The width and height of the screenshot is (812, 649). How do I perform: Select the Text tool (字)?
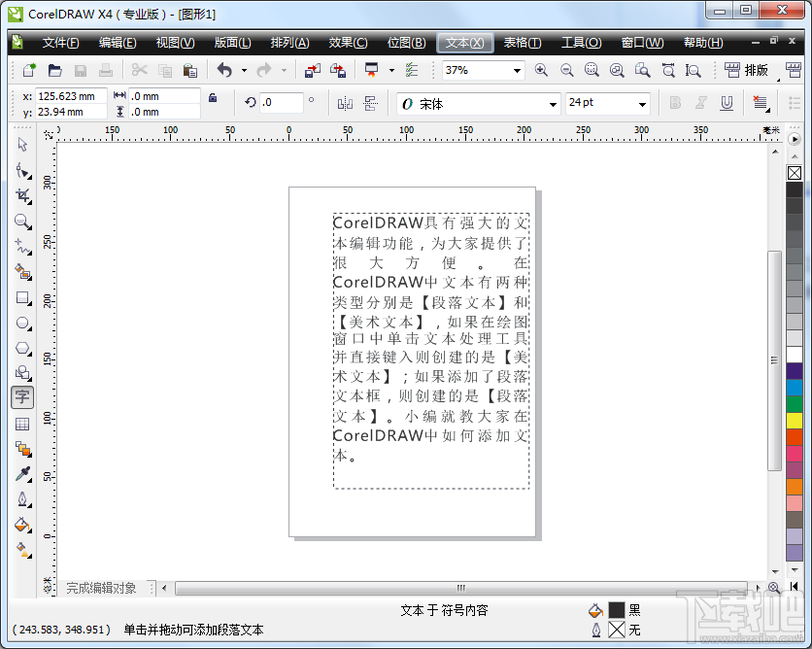[22, 397]
